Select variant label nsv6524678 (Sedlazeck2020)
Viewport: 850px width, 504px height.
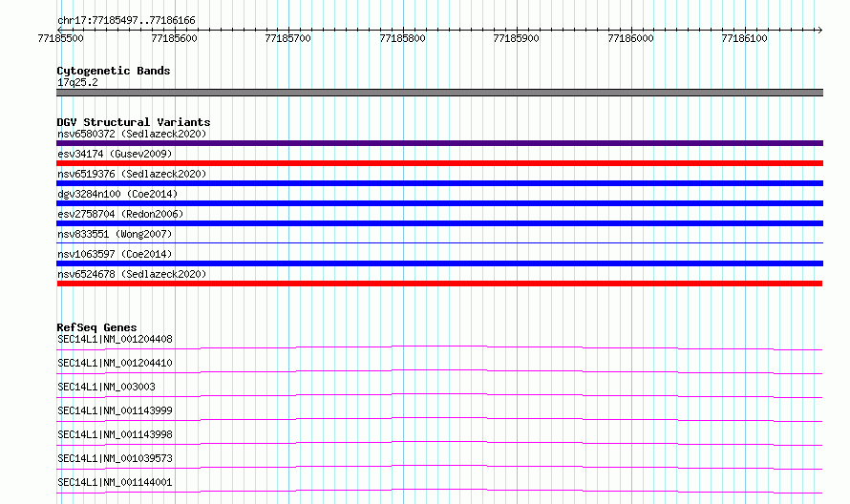coord(132,274)
